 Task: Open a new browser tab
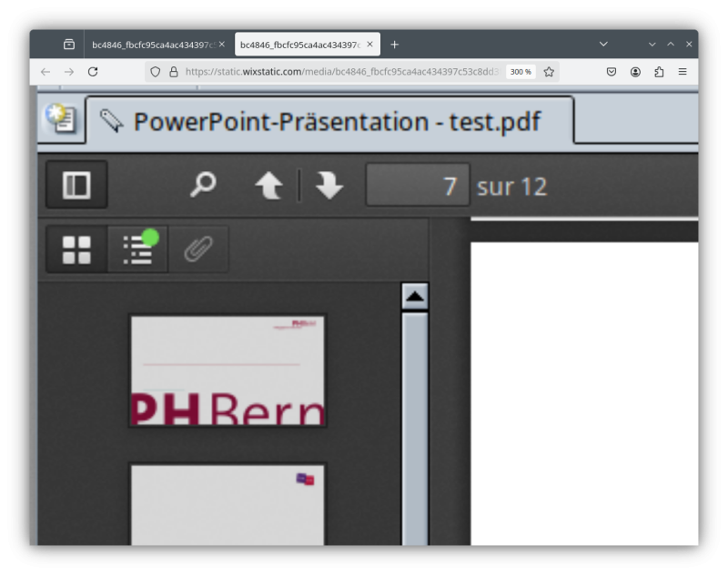394,45
